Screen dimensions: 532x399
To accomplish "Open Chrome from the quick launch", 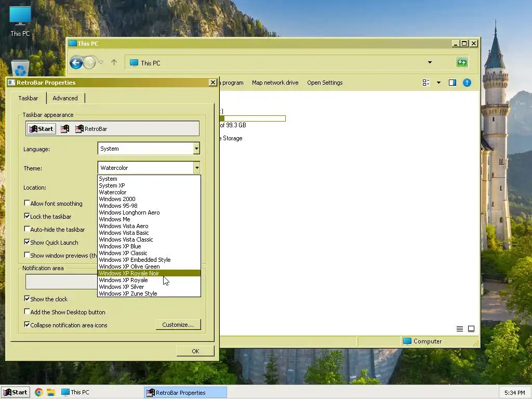I will [38, 392].
